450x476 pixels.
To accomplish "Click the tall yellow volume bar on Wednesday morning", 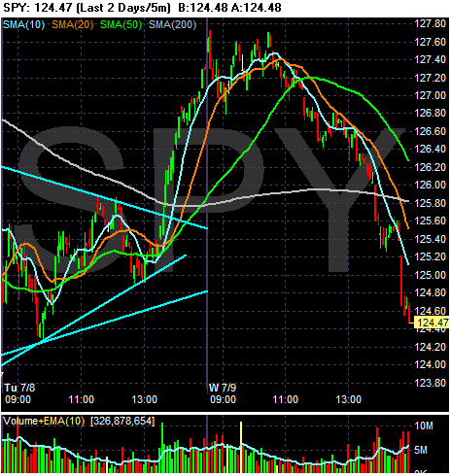I will tap(241, 447).
